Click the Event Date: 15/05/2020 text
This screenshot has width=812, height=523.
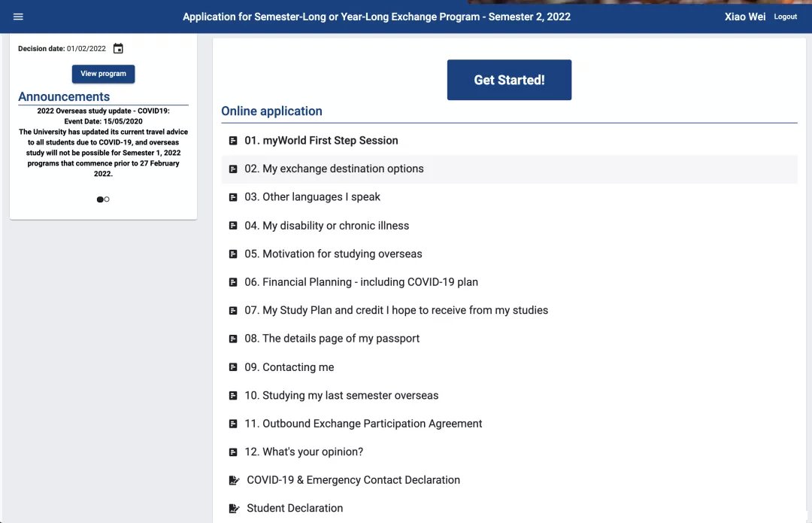[x=103, y=121]
